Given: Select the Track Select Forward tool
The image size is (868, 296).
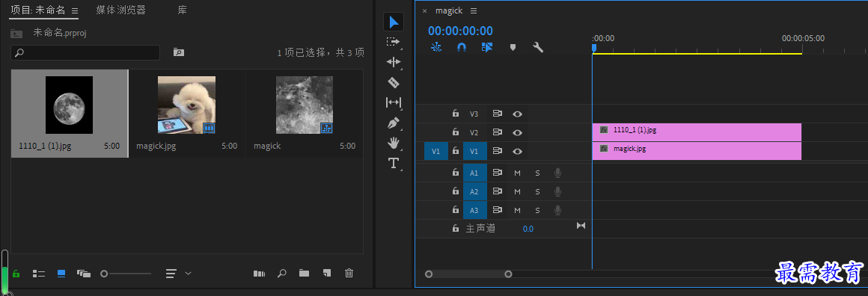Looking at the screenshot, I should (393, 42).
